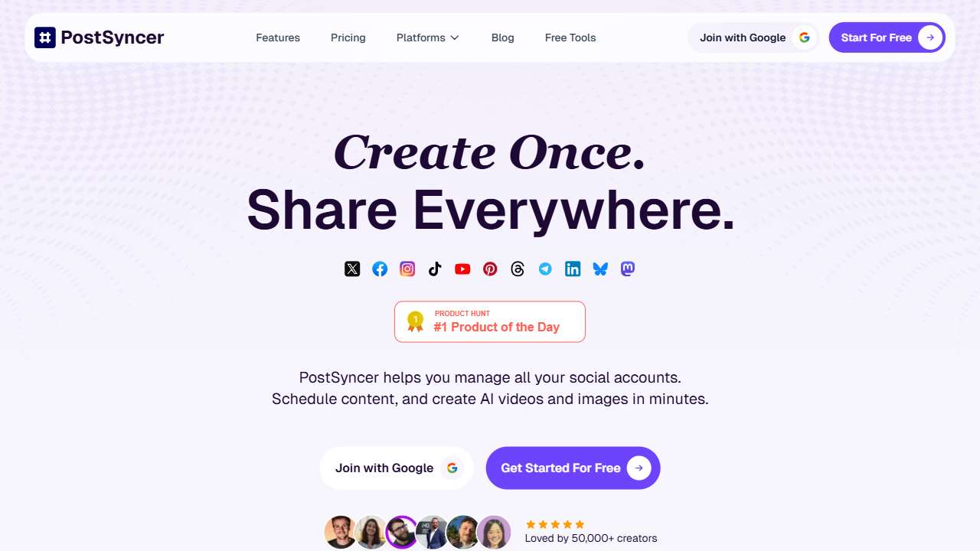Screen dimensions: 980x551
Task: Open the Blog link in navigation
Action: 503,37
